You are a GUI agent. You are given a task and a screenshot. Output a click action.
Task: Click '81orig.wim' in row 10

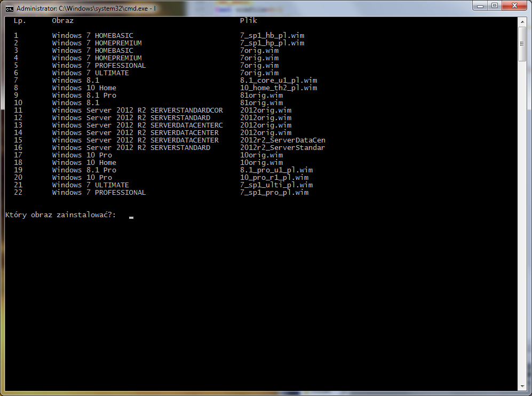[261, 103]
